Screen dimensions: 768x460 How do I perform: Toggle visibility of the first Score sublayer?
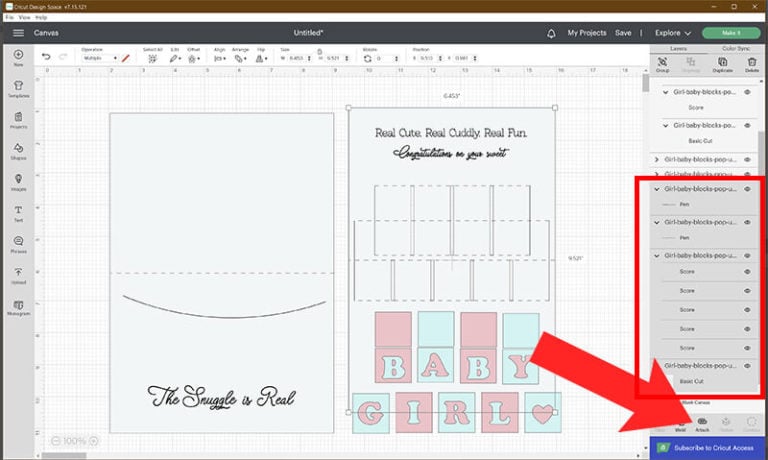coord(747,271)
